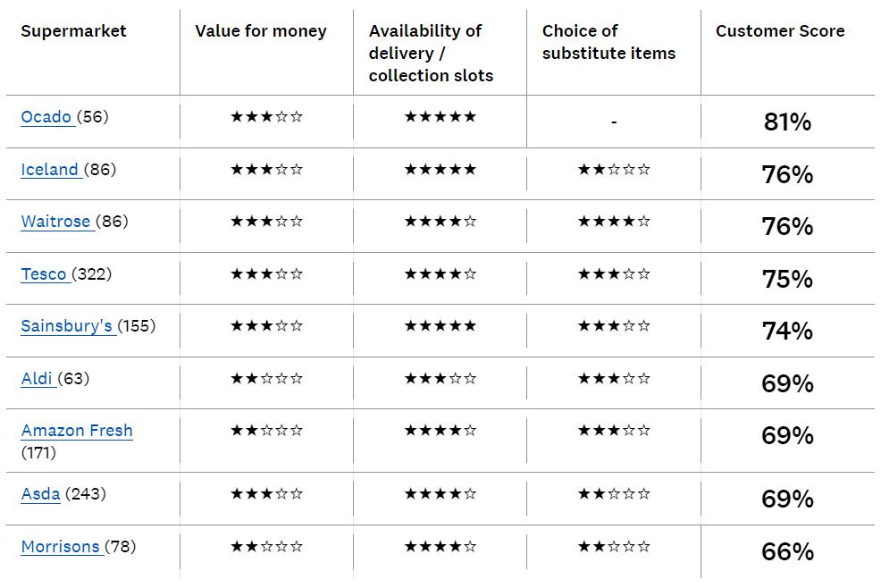This screenshot has width=881, height=588.
Task: Click Ocado's value for money star rating
Action: click(266, 117)
